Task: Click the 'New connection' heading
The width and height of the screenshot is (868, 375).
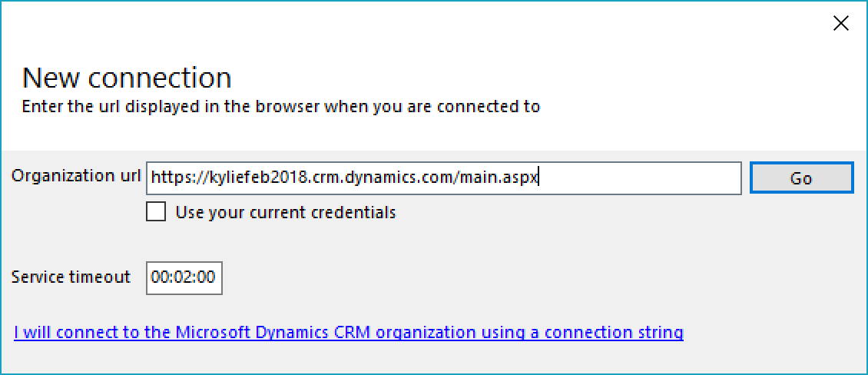Action: tap(127, 78)
